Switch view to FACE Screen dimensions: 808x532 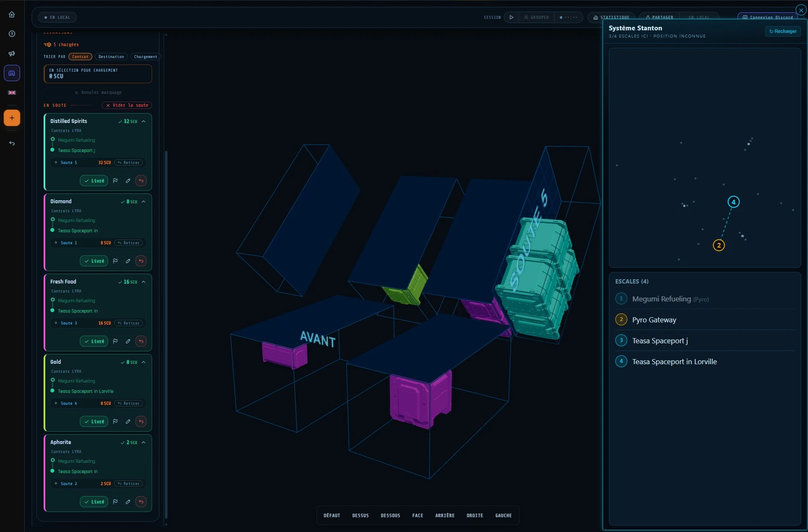(417, 516)
